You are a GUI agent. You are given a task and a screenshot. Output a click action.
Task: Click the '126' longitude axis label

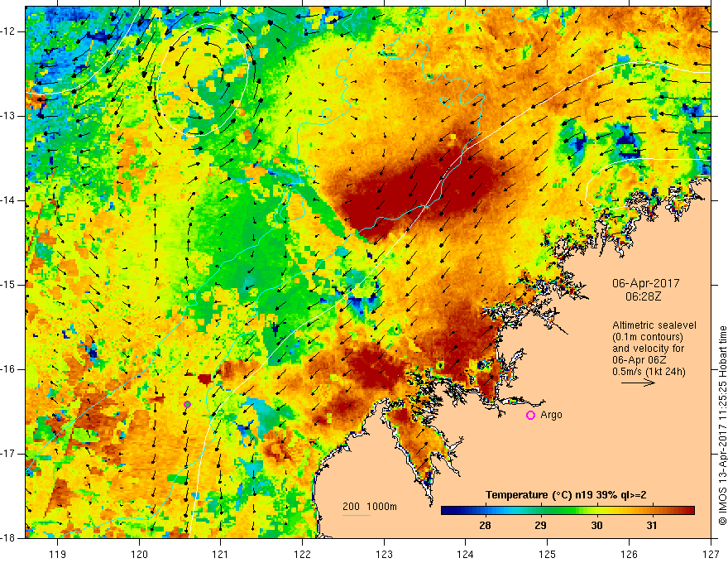click(x=629, y=554)
